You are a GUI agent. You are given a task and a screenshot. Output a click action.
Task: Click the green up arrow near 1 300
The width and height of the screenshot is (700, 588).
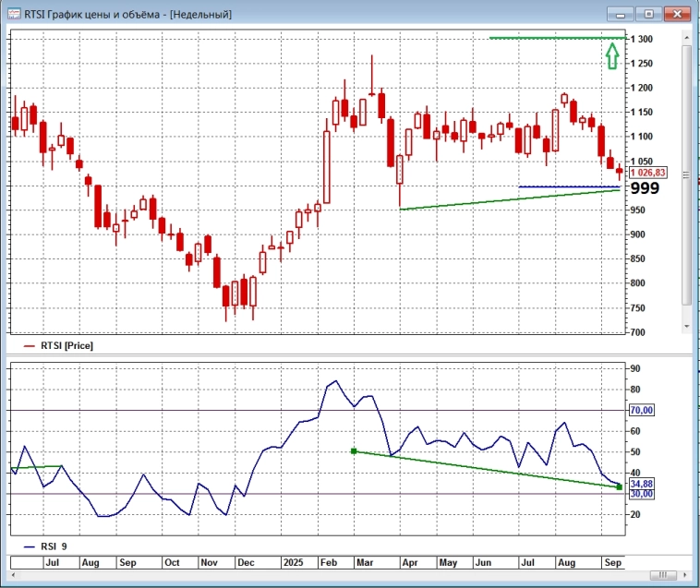[x=611, y=57]
